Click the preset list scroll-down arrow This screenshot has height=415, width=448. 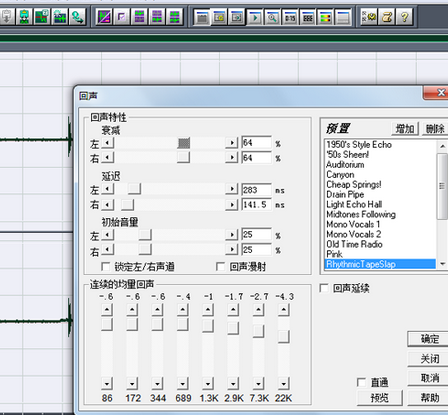click(x=442, y=264)
